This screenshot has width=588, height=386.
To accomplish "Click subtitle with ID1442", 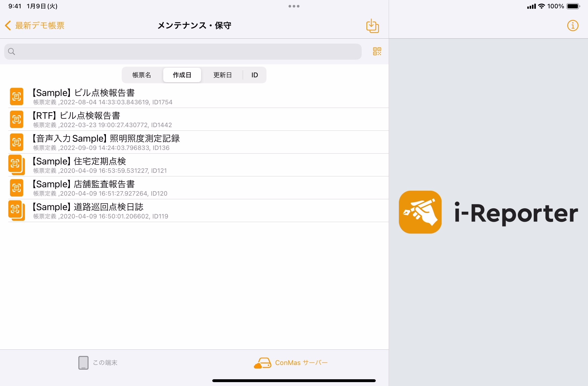I will (102, 125).
